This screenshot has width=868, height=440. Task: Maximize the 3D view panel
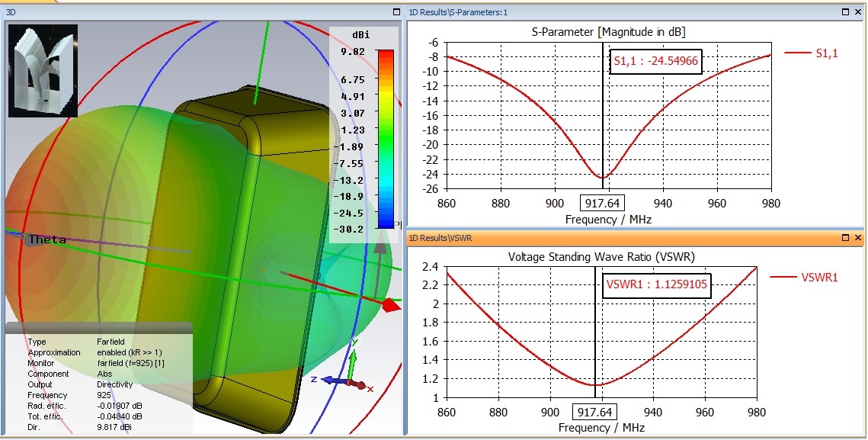[x=396, y=11]
